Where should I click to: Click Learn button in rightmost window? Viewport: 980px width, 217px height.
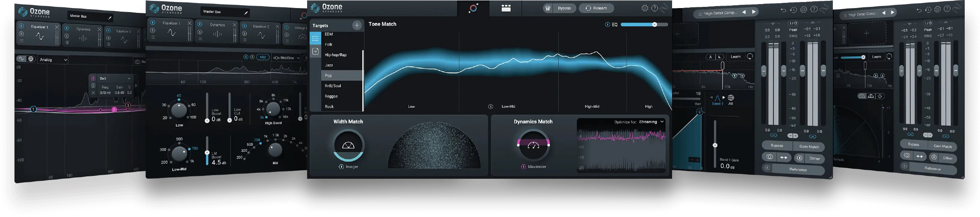pyautogui.click(x=876, y=57)
